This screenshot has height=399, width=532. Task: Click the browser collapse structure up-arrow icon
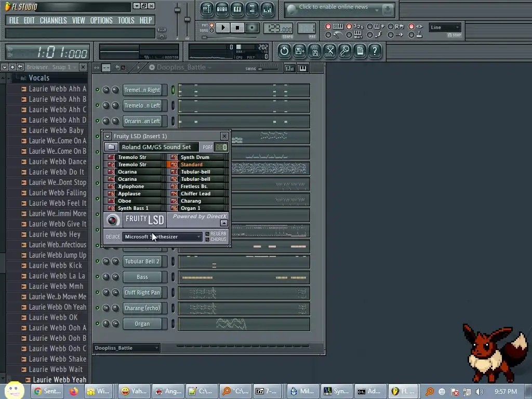pyautogui.click(x=12, y=67)
